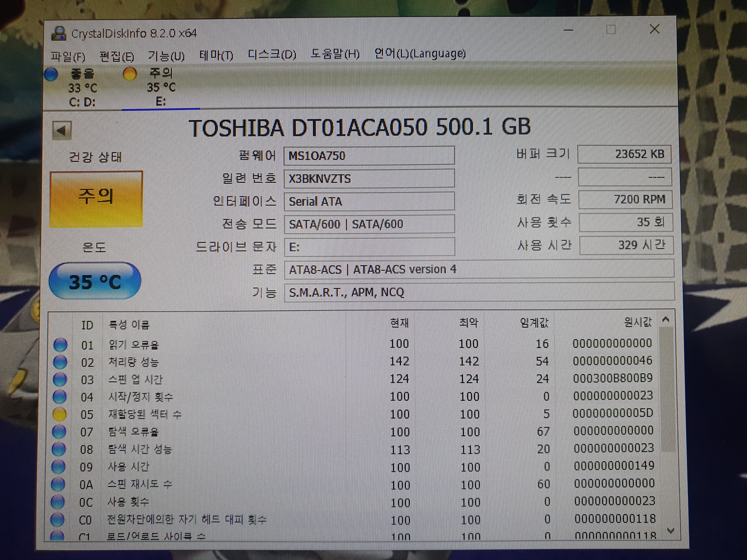Viewport: 747px width, 560px height.
Task: Click the status icon of attribute 09
Action: [58, 467]
